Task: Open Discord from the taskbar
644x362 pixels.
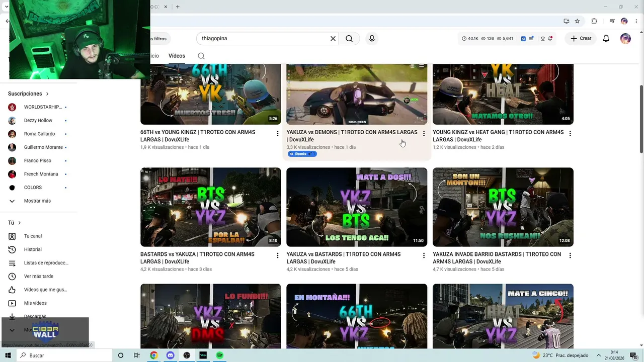Action: tap(170, 355)
